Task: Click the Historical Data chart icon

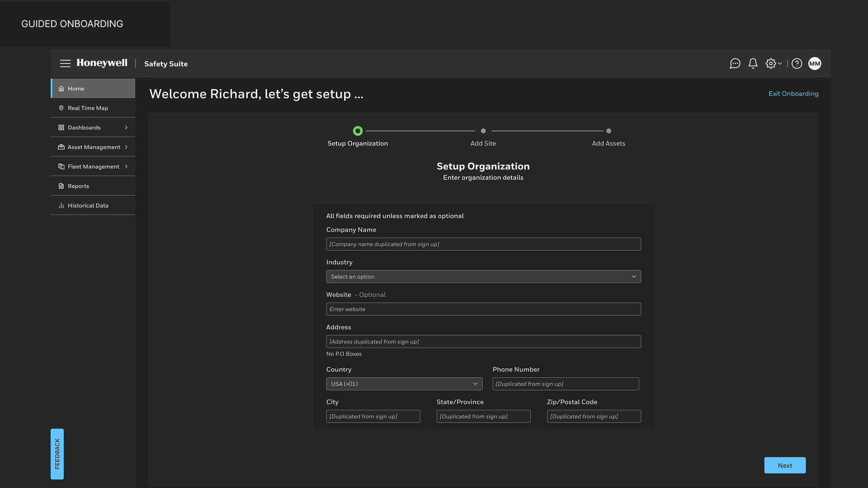Action: [61, 206]
